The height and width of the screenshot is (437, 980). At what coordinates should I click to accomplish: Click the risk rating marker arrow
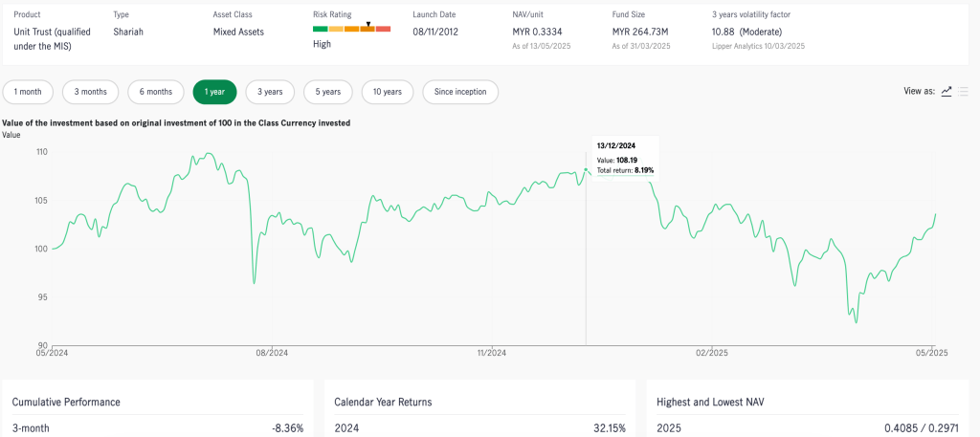368,23
